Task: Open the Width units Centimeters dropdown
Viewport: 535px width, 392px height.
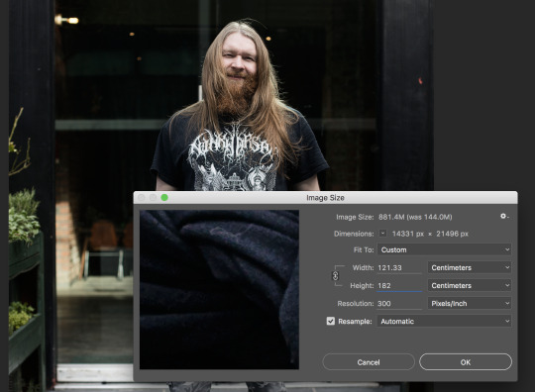Action: (x=470, y=267)
